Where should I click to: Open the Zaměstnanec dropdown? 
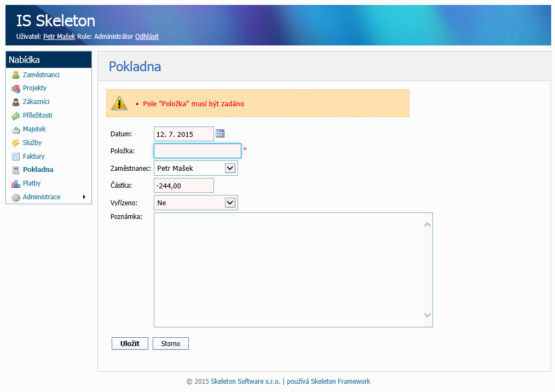click(230, 168)
